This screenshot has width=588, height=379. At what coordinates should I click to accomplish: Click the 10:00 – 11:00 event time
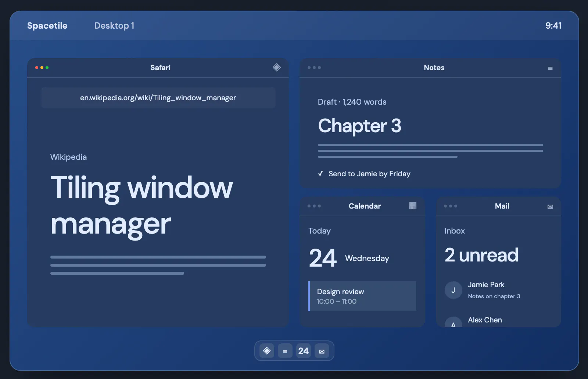click(337, 302)
